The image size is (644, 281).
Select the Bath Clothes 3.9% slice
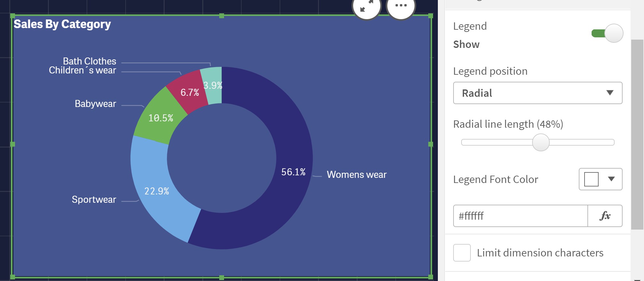(x=212, y=85)
